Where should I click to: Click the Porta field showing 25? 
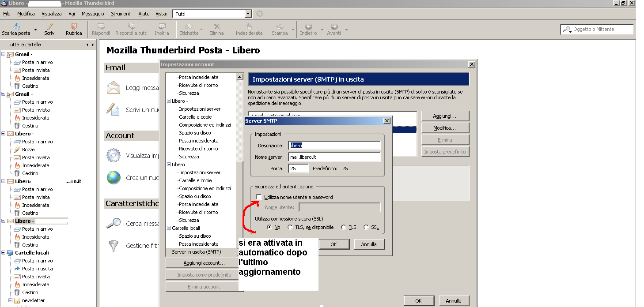tap(299, 168)
